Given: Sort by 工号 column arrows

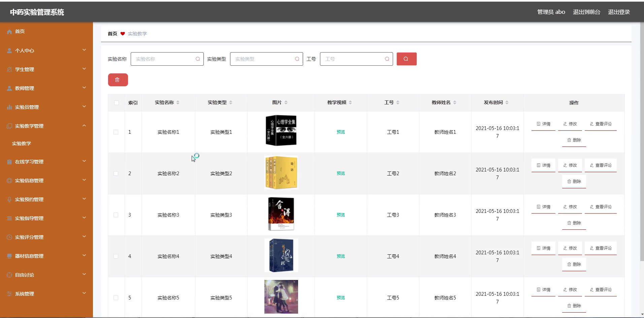Looking at the screenshot, I should click(x=398, y=102).
